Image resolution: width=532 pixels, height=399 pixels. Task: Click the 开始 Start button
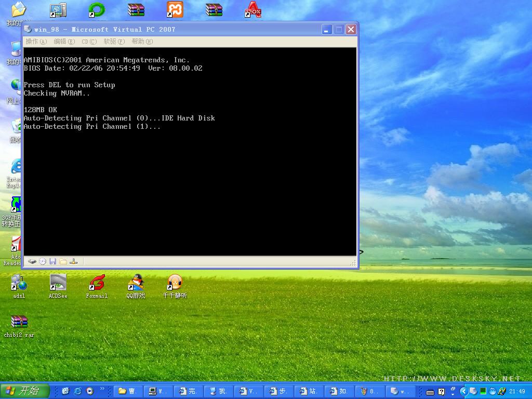[24, 391]
